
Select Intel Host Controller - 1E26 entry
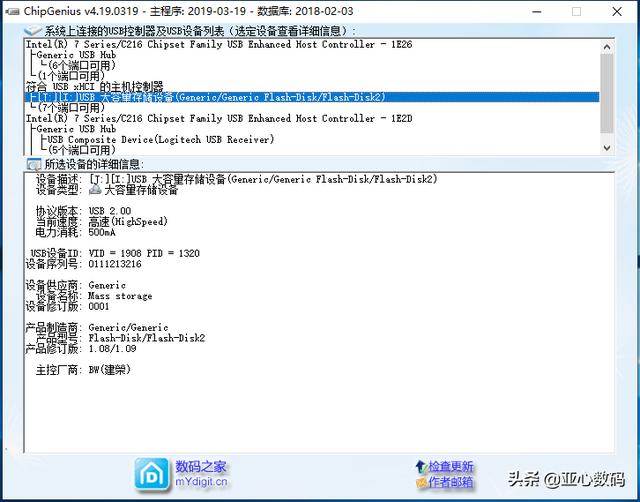click(219, 44)
